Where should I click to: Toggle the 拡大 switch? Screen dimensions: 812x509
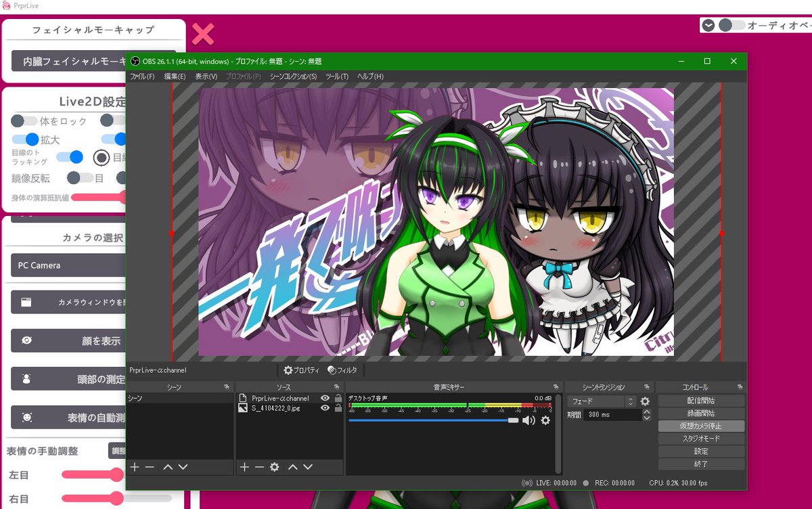click(24, 139)
